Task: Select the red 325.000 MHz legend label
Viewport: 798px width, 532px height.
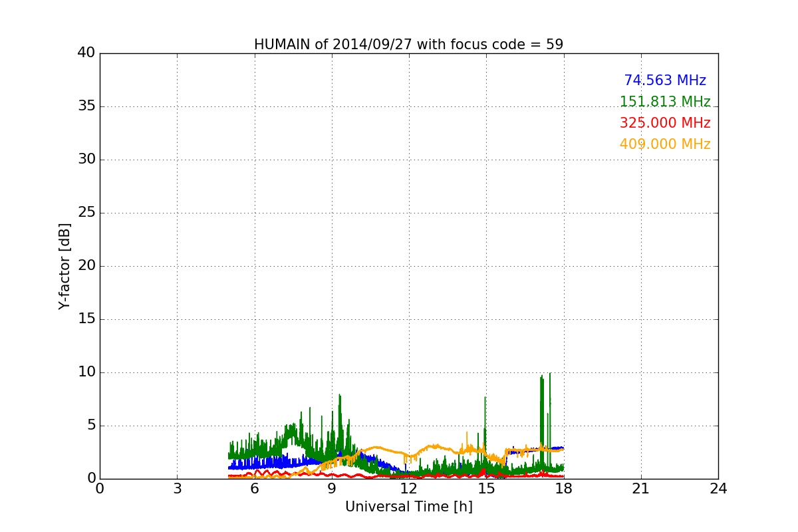Action: 665,123
